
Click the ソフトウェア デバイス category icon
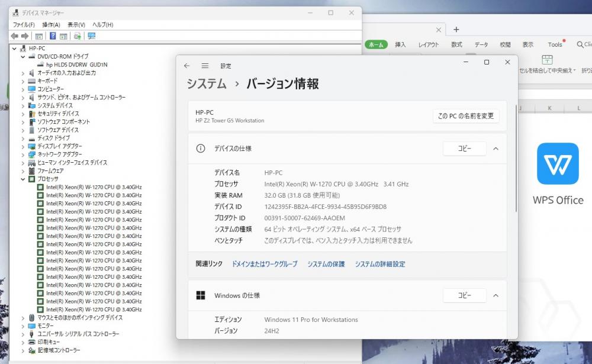click(x=32, y=130)
